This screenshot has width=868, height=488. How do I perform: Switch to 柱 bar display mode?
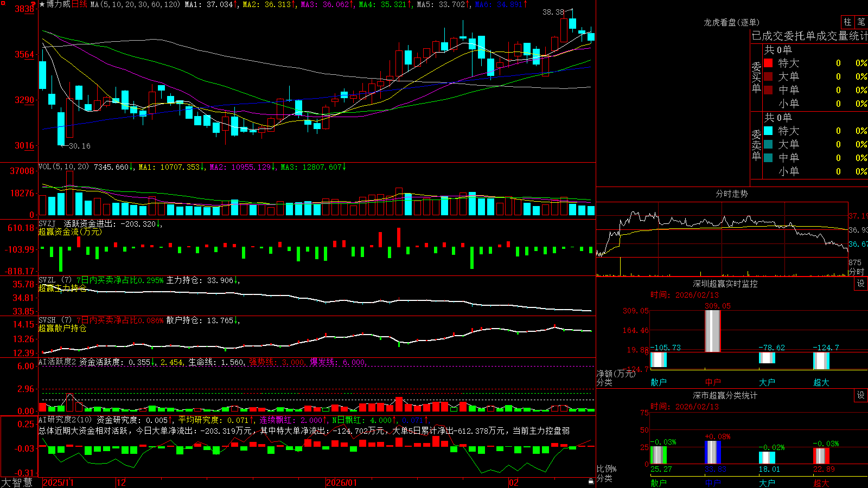[847, 22]
